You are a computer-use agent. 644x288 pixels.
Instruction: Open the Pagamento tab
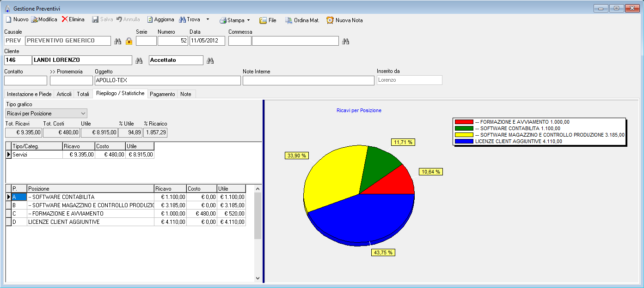pyautogui.click(x=162, y=94)
